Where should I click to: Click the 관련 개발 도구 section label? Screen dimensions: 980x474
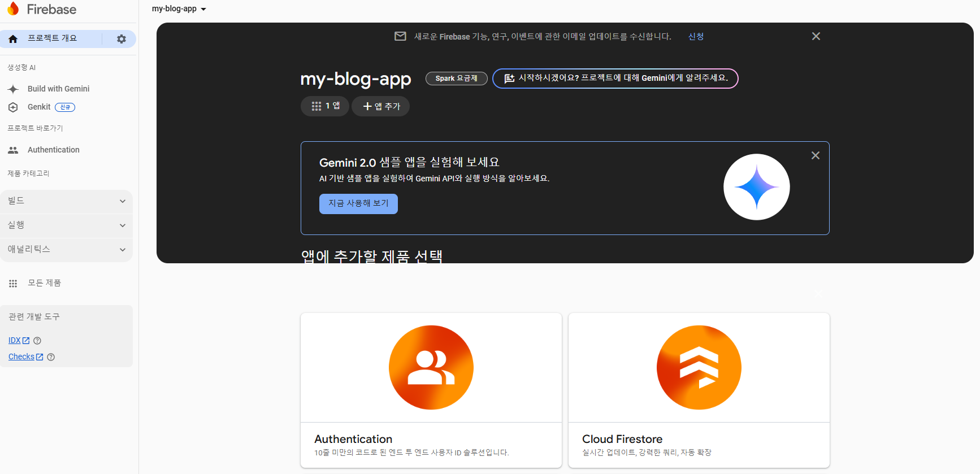coord(34,317)
